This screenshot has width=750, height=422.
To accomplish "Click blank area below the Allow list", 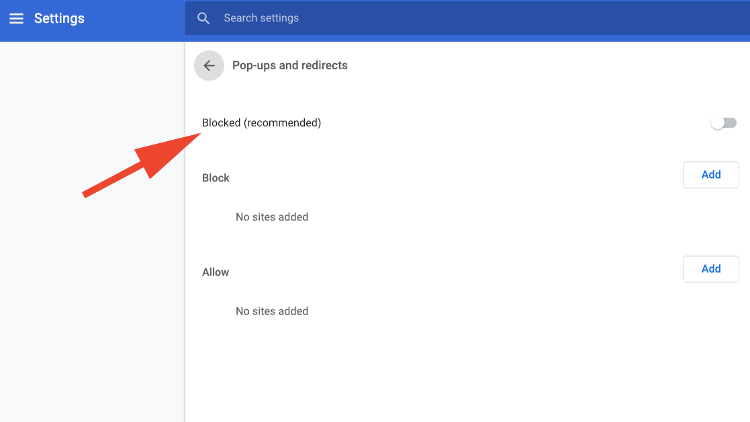I will [x=467, y=373].
